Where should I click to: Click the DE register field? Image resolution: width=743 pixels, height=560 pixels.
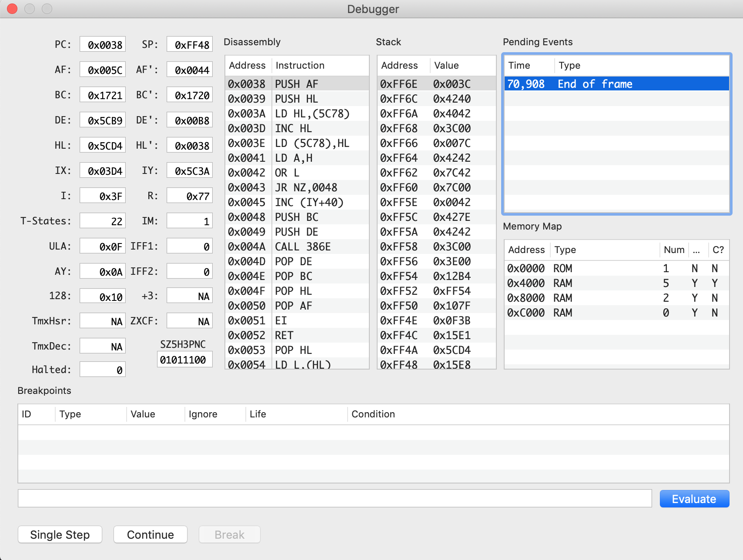103,120
